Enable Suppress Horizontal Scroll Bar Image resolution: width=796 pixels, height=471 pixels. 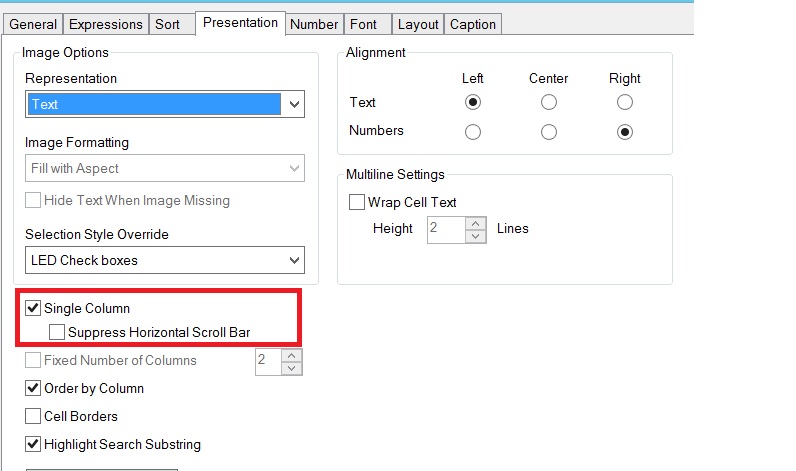57,332
